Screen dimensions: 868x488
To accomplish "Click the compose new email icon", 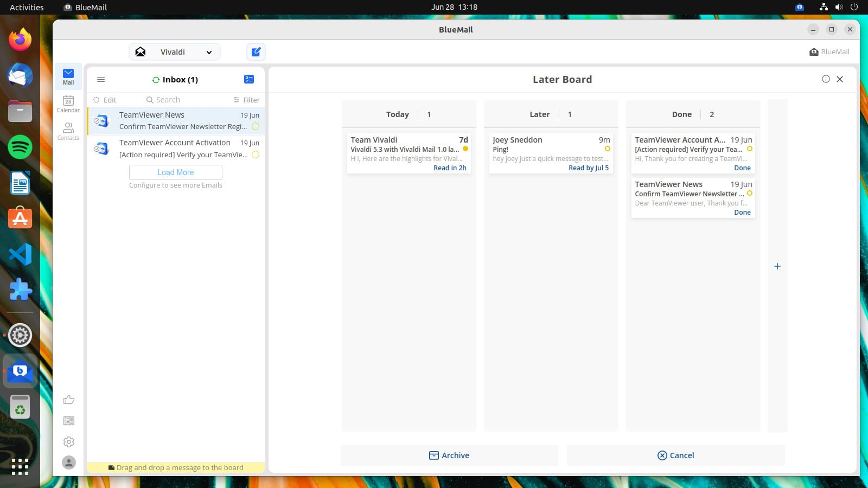I will pos(256,52).
